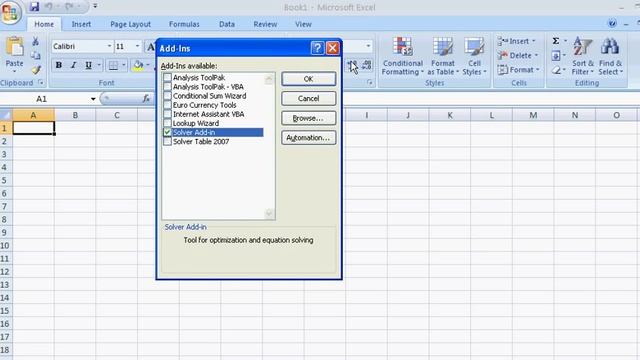Open the Page Layout tab
The width and height of the screenshot is (640, 360).
pyautogui.click(x=130, y=24)
